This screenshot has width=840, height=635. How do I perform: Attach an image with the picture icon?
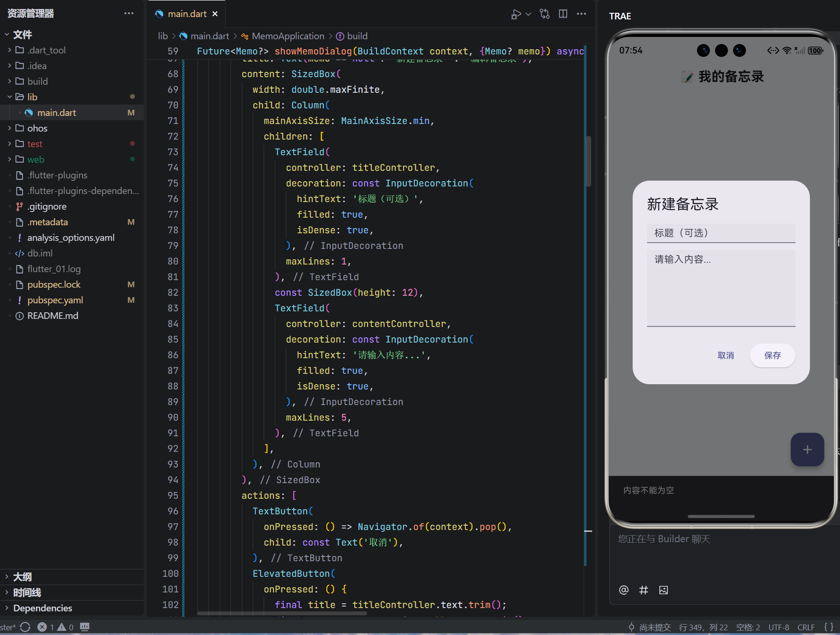664,590
